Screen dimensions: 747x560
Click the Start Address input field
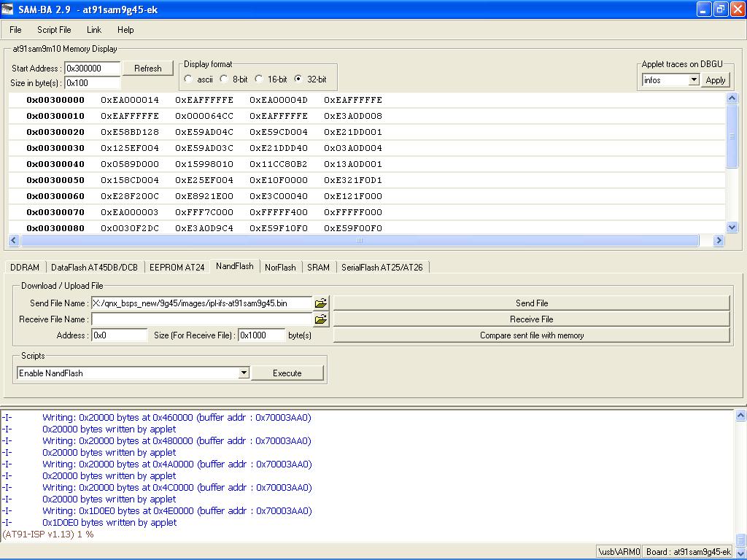[x=93, y=69]
